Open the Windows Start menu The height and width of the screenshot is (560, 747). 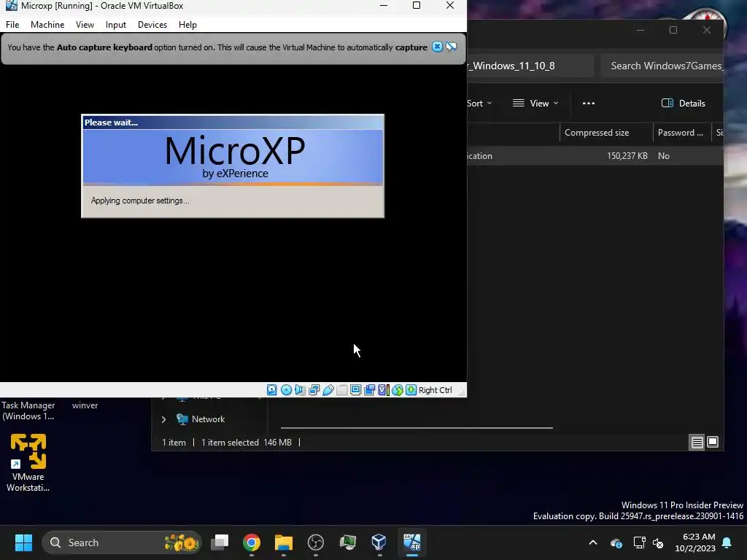tap(23, 542)
